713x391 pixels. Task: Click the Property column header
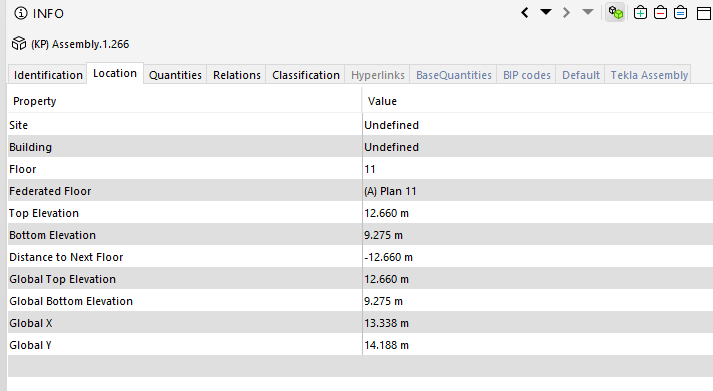[185, 101]
